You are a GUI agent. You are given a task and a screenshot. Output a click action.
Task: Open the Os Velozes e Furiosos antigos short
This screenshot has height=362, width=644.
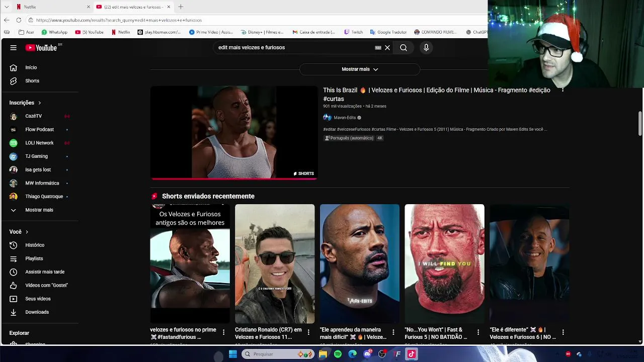(190, 264)
